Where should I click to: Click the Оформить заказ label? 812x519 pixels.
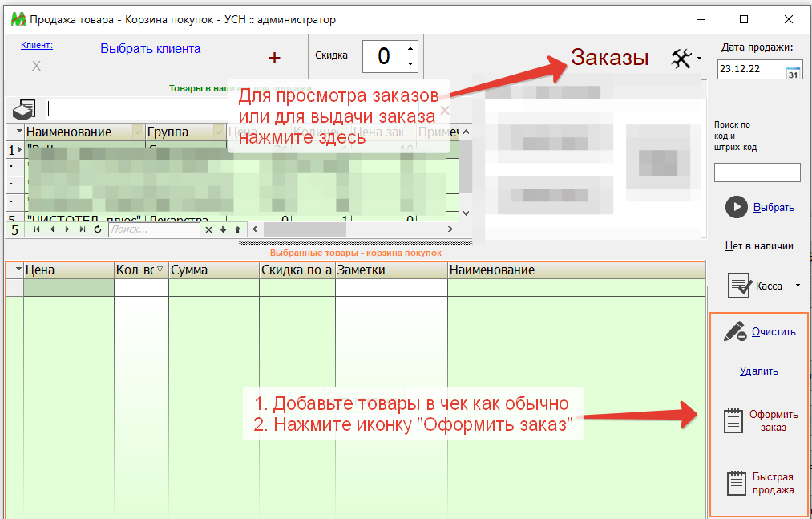(774, 421)
